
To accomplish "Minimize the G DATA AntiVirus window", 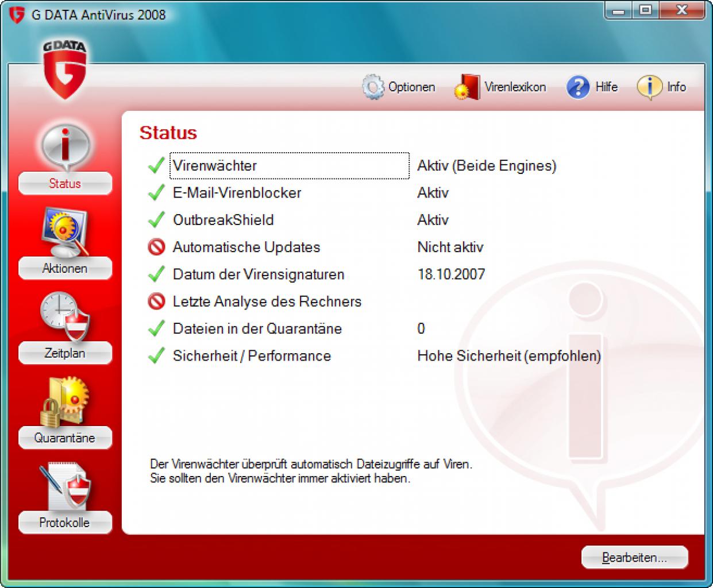I will point(618,10).
